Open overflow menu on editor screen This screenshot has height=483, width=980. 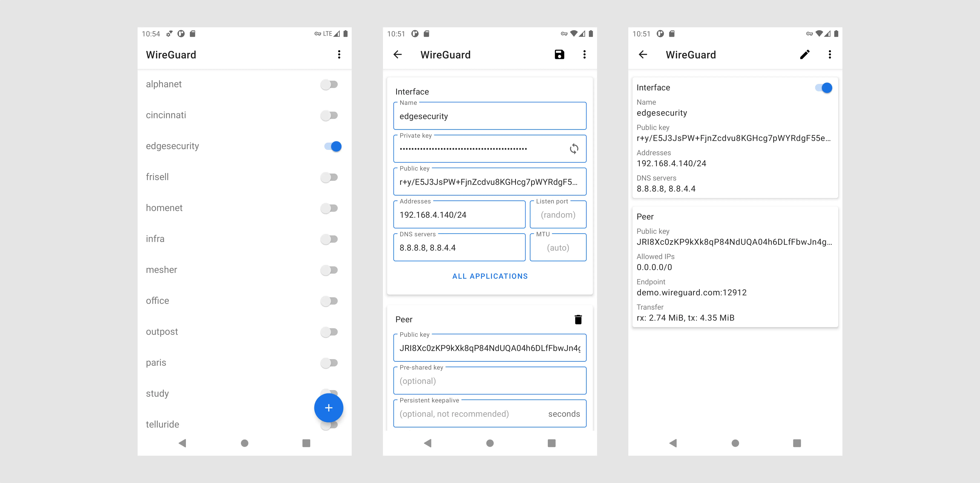[584, 54]
